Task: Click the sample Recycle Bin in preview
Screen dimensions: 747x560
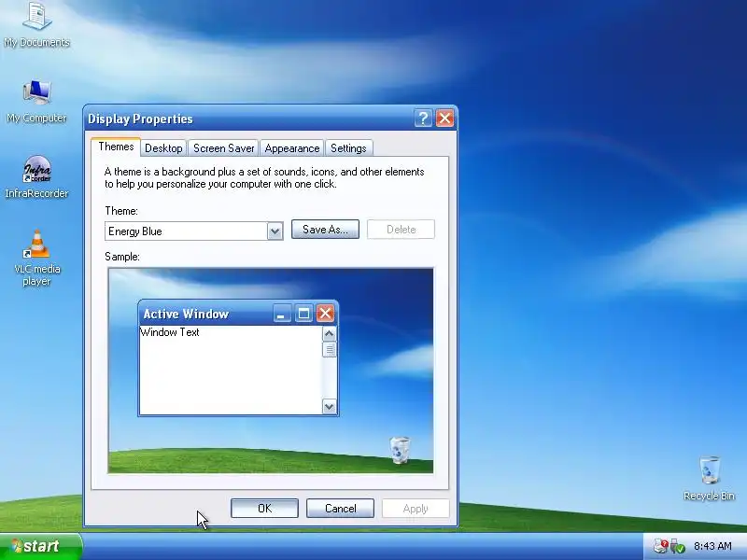Action: pos(400,450)
